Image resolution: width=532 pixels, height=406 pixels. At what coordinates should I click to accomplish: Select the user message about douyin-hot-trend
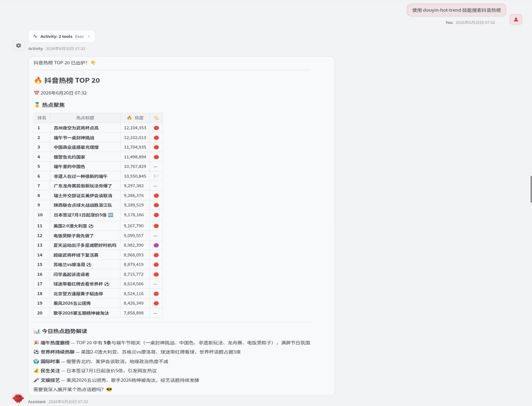[x=457, y=10]
